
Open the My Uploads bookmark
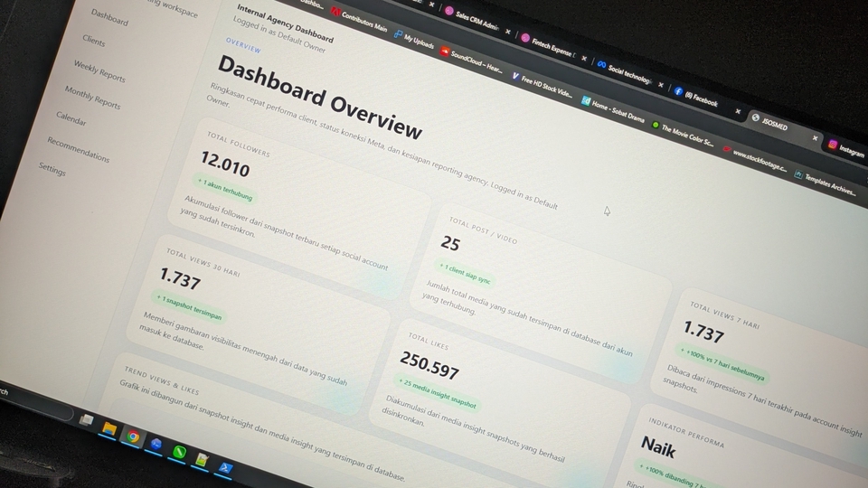(414, 39)
